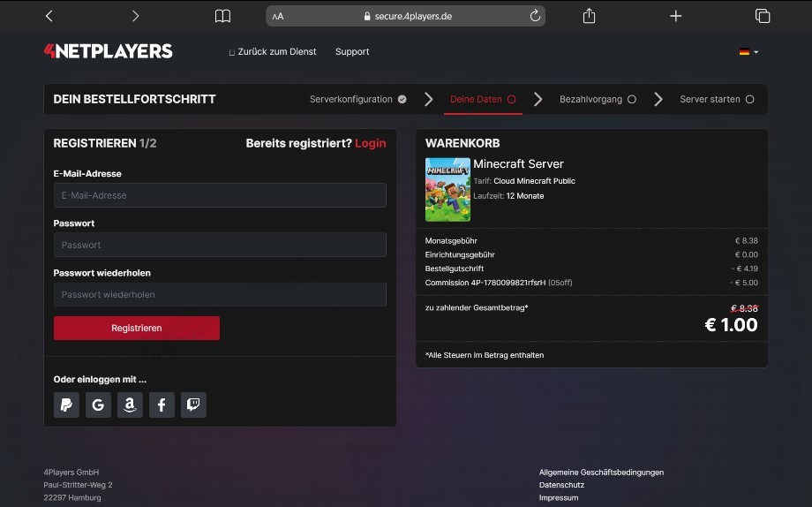Click the Bestellgutschrift row label
Image resolution: width=812 pixels, height=507 pixels.
pos(455,269)
